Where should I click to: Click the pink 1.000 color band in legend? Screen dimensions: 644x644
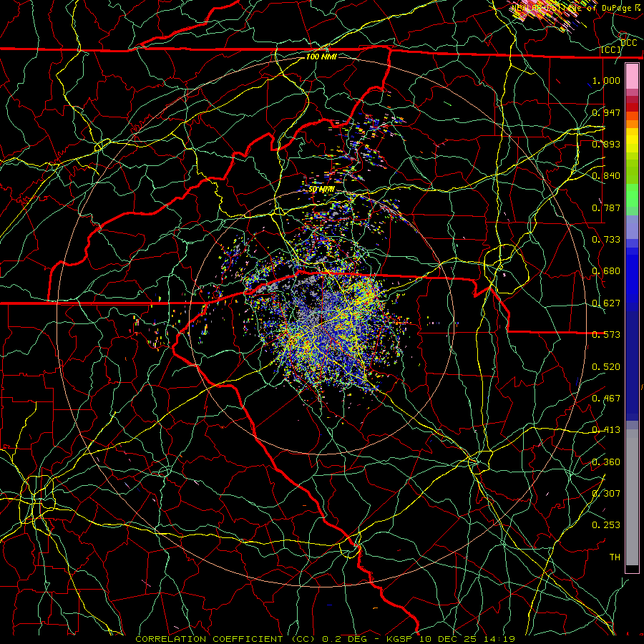632,76
